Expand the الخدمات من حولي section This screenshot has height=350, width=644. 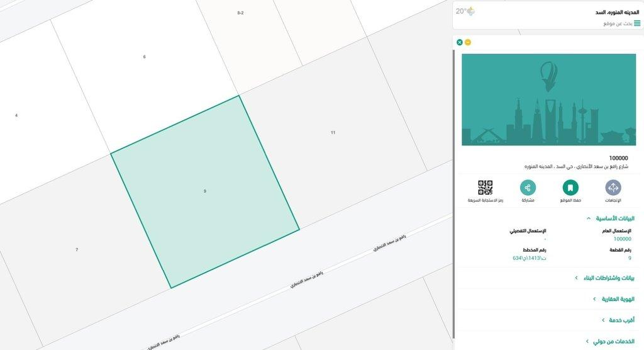(x=613, y=342)
